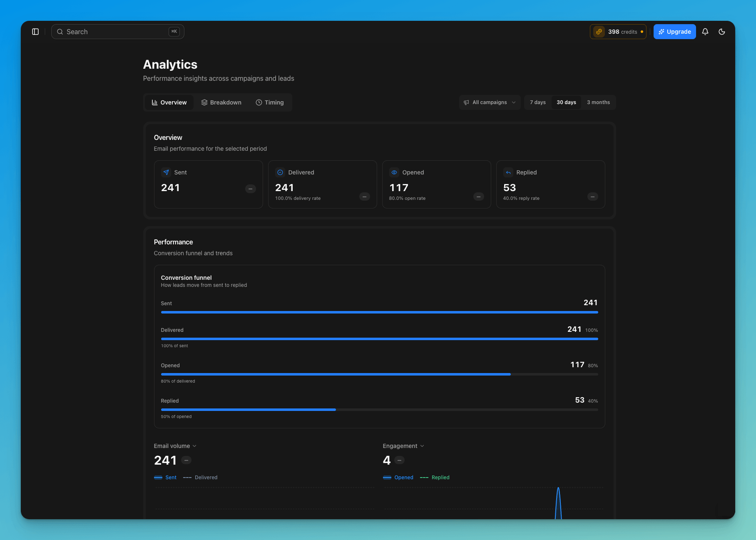The image size is (756, 540).
Task: Click the credits coin icon
Action: pos(599,32)
